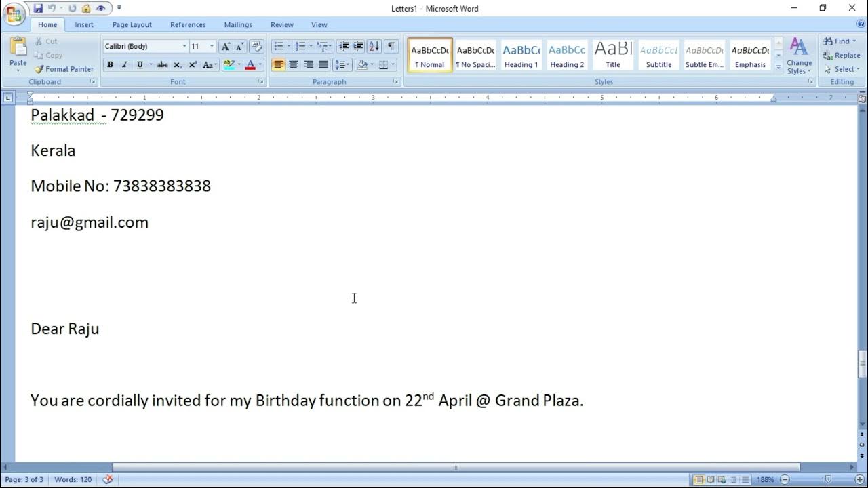Apply red font color

point(250,65)
